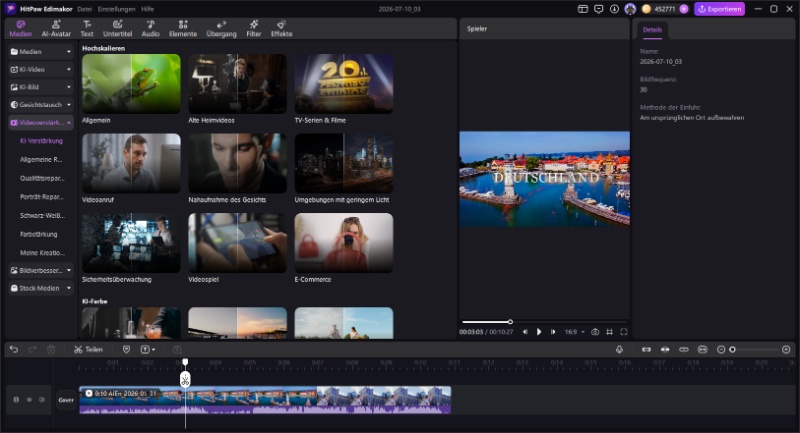800x433 pixels.
Task: Step to previous frame in player
Action: pyautogui.click(x=525, y=332)
